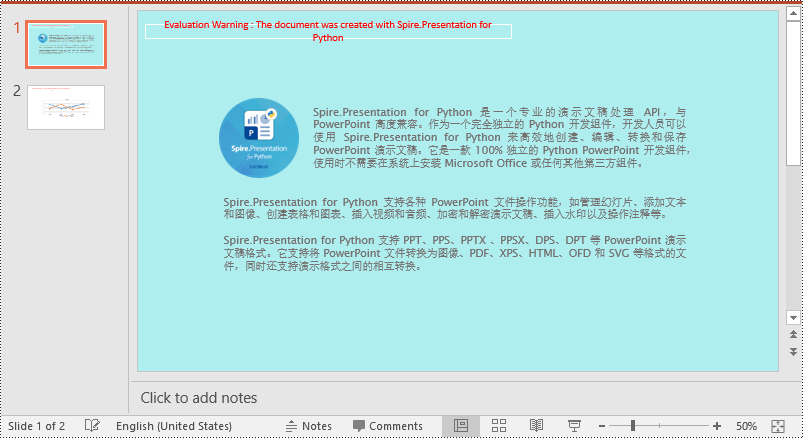Click the Evaluation Warning text box

(x=328, y=31)
